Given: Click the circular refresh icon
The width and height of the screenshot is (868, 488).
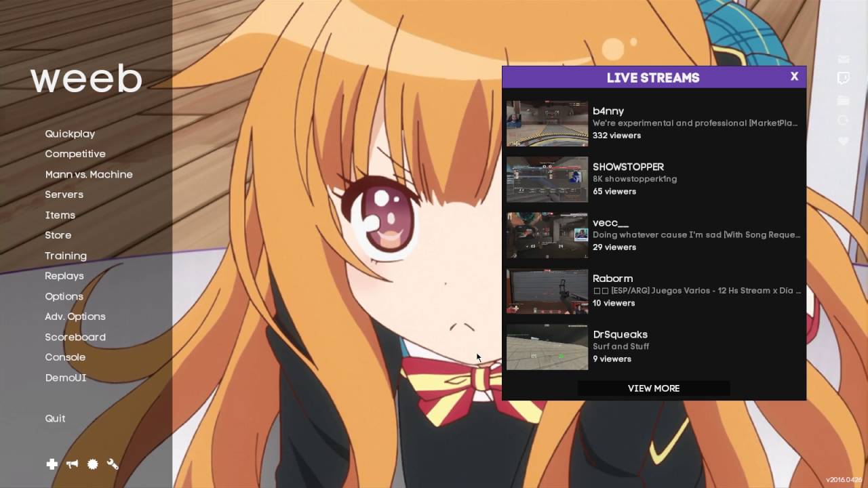Looking at the screenshot, I should (x=844, y=121).
